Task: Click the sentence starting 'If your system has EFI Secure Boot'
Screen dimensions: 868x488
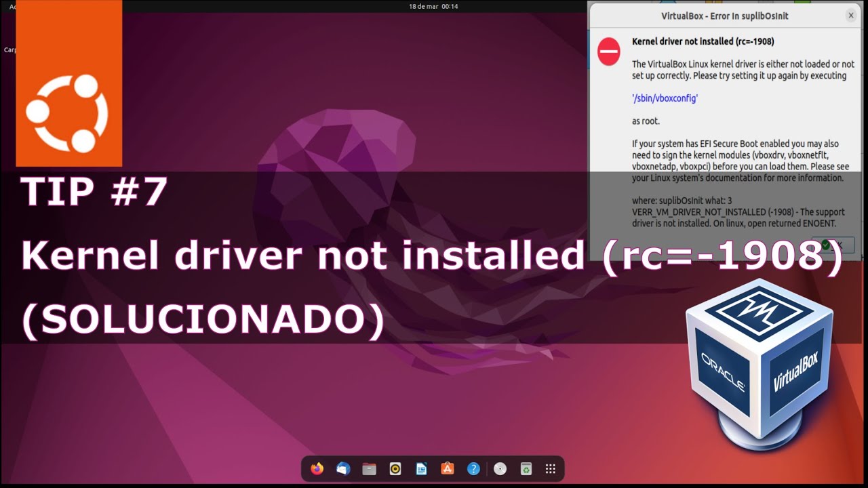Action: click(741, 161)
